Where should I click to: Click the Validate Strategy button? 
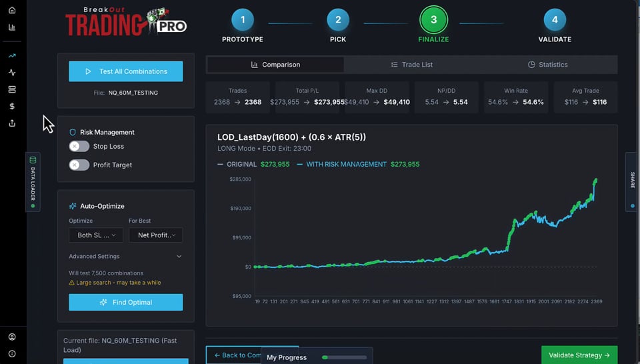point(579,355)
